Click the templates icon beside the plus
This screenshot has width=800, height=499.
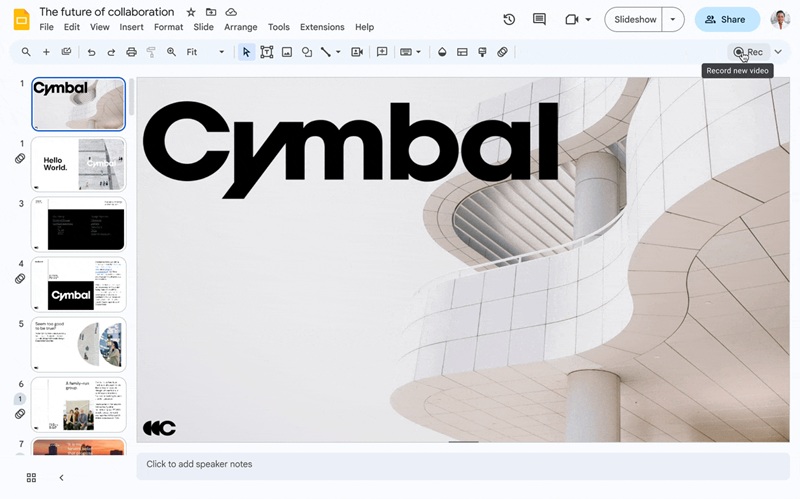point(66,52)
